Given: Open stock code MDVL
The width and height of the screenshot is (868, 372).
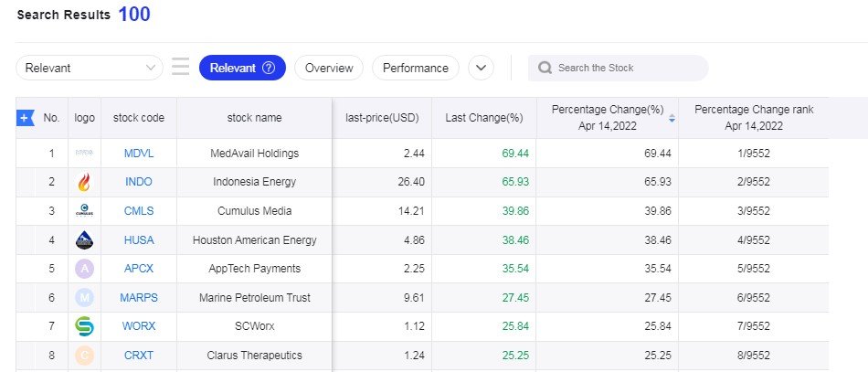Looking at the screenshot, I should click(139, 154).
